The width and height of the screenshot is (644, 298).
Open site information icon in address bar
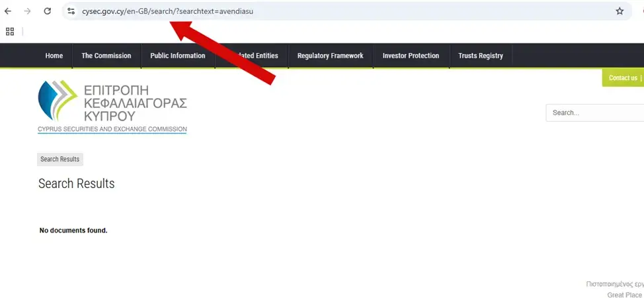71,11
